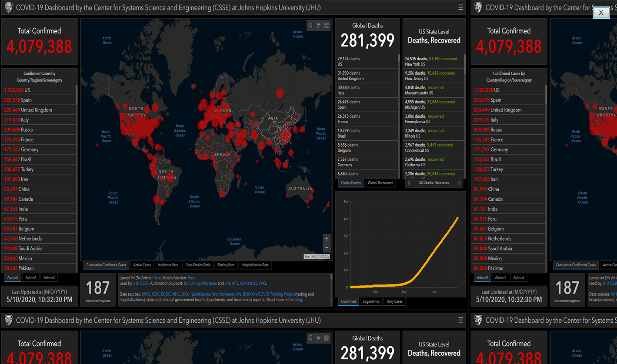Switch chart to the Logarithmic tab
This screenshot has width=617, height=364.
(371, 301)
